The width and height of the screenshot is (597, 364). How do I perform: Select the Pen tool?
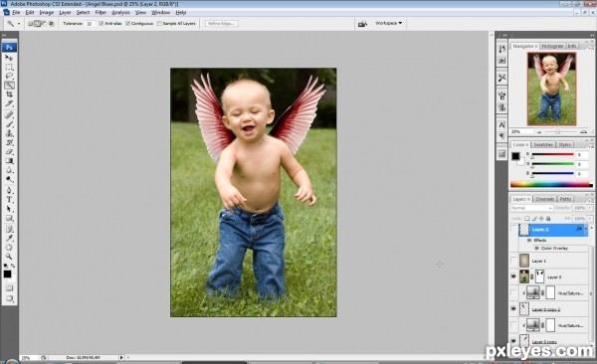click(9, 190)
